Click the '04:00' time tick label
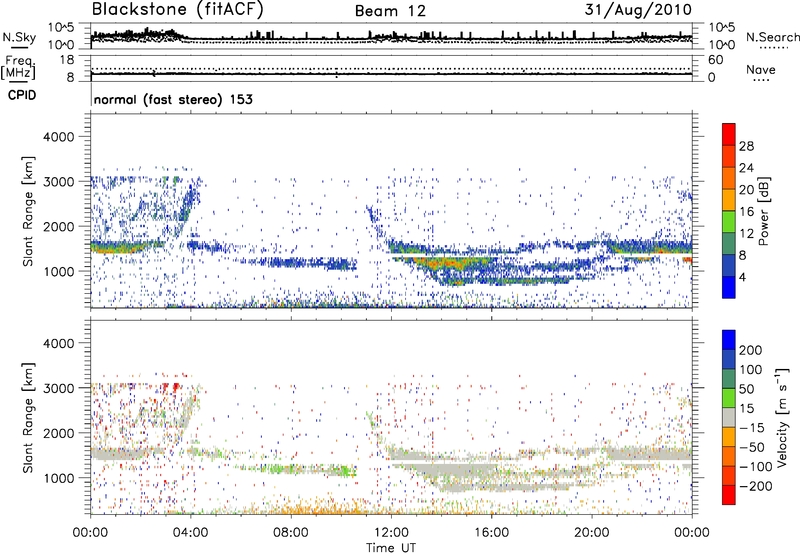Screen dimensions: 800x554 tap(191, 533)
